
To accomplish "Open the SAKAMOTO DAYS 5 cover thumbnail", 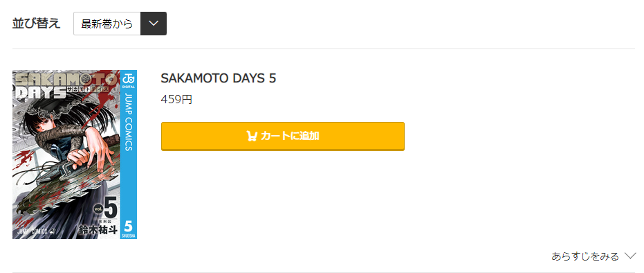I will [75, 155].
